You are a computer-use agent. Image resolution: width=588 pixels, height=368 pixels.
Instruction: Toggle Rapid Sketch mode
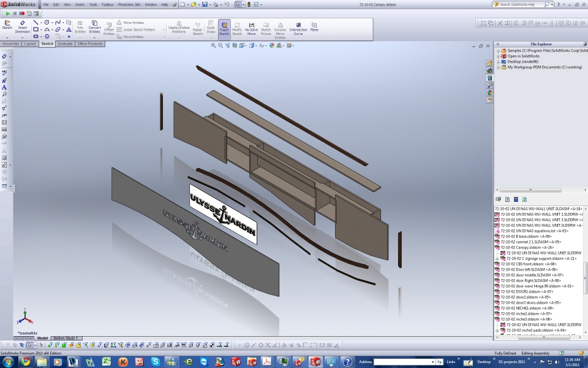pyautogui.click(x=224, y=29)
